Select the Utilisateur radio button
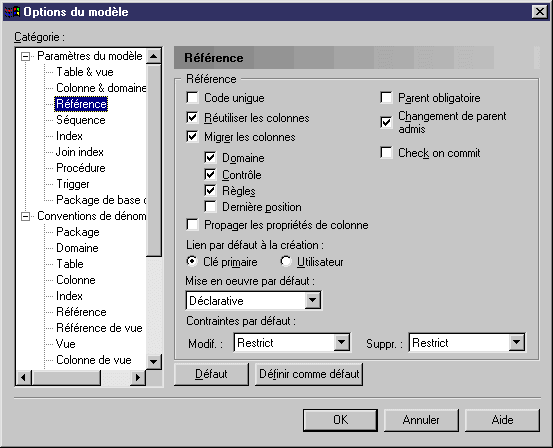The image size is (553, 448). (286, 261)
